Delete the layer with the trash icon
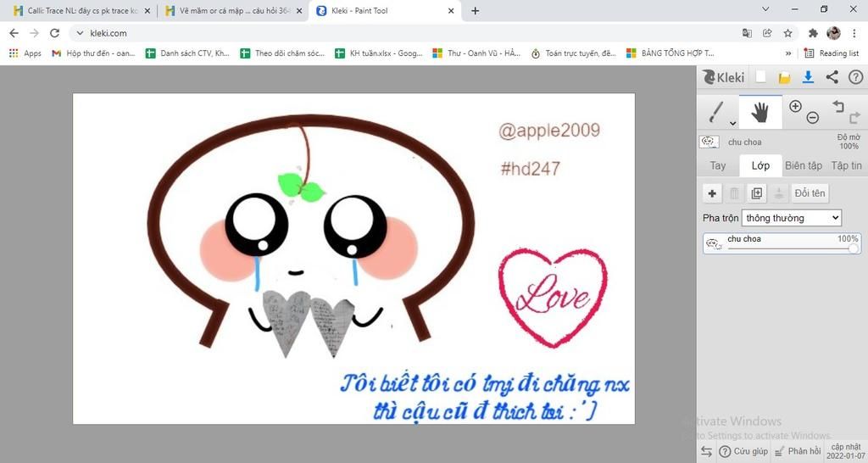 (734, 193)
